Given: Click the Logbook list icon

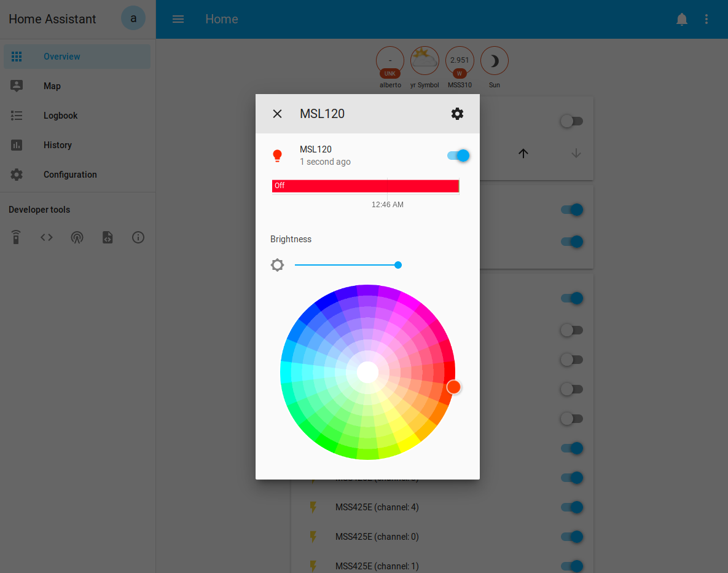Looking at the screenshot, I should (17, 116).
